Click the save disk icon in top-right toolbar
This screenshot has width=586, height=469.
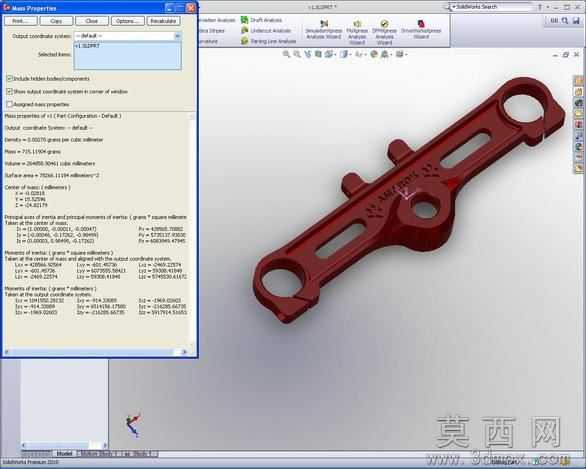tap(576, 21)
